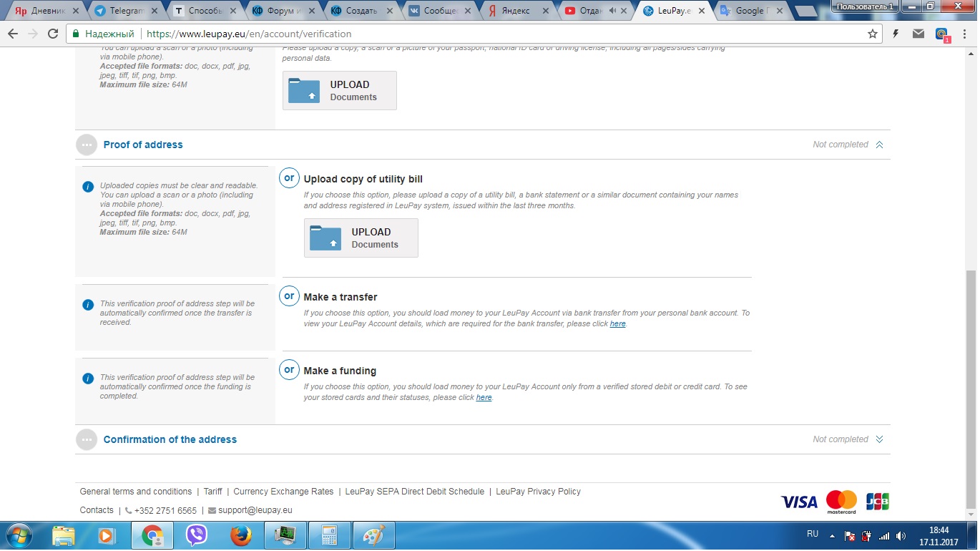This screenshot has height=551, width=980.
Task: Open the Chrome three-dot menu
Action: [965, 34]
